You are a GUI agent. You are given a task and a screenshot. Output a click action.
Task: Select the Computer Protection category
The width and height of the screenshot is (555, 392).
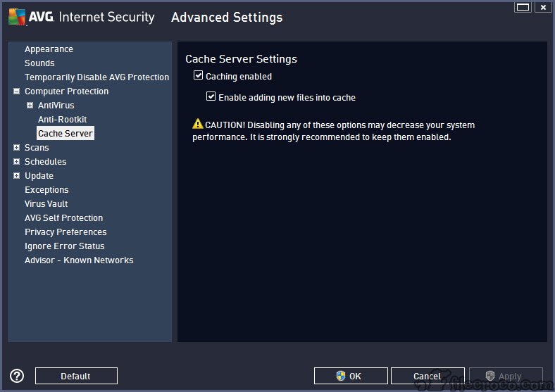(x=66, y=91)
